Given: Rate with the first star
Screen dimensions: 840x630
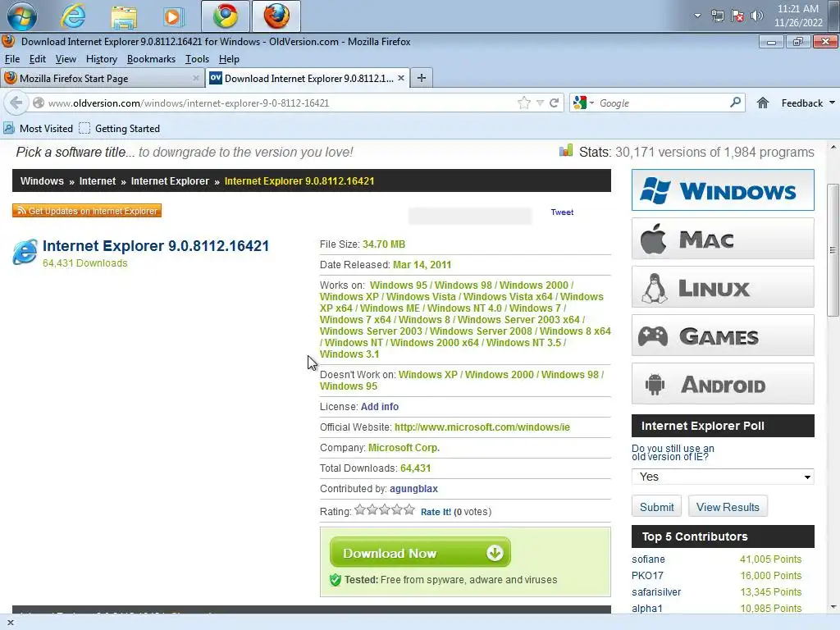Looking at the screenshot, I should tap(360, 509).
